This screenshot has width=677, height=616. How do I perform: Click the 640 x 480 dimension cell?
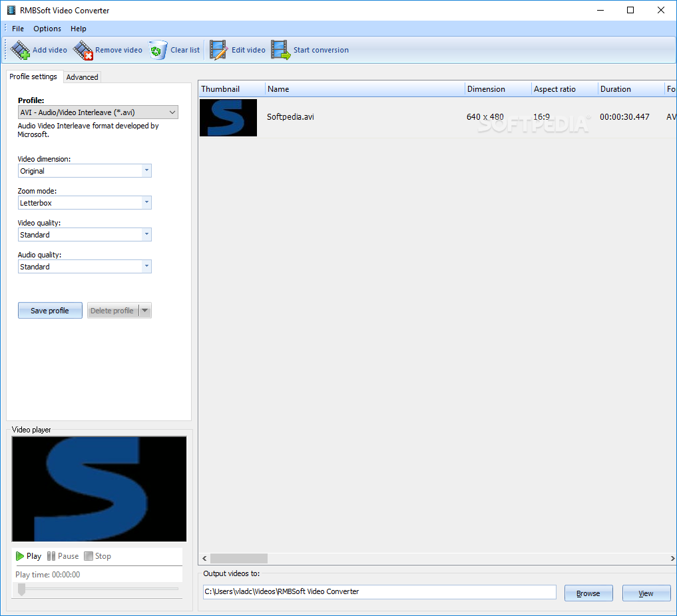pos(485,117)
